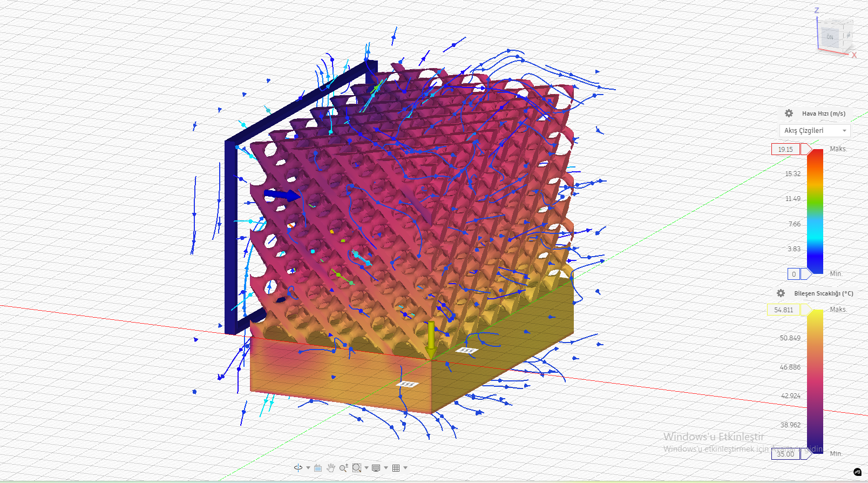Click the 50.849 temperature label
The image size is (868, 483).
pos(790,338)
